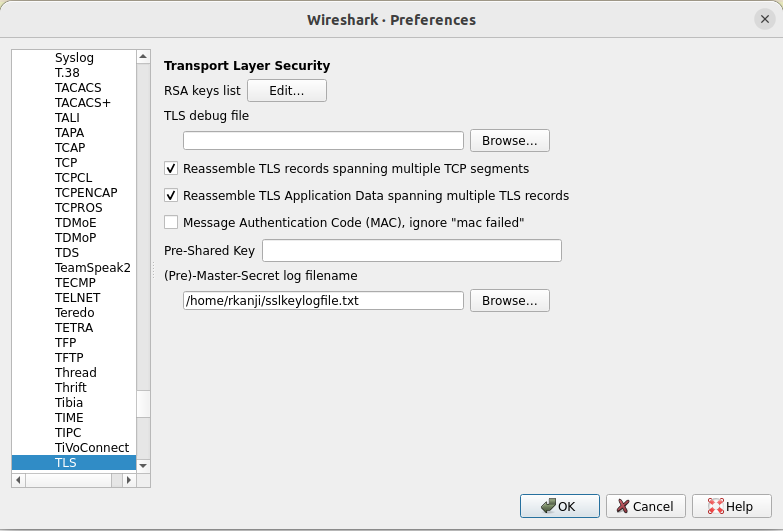Select T.38 protocol

(x=74, y=72)
